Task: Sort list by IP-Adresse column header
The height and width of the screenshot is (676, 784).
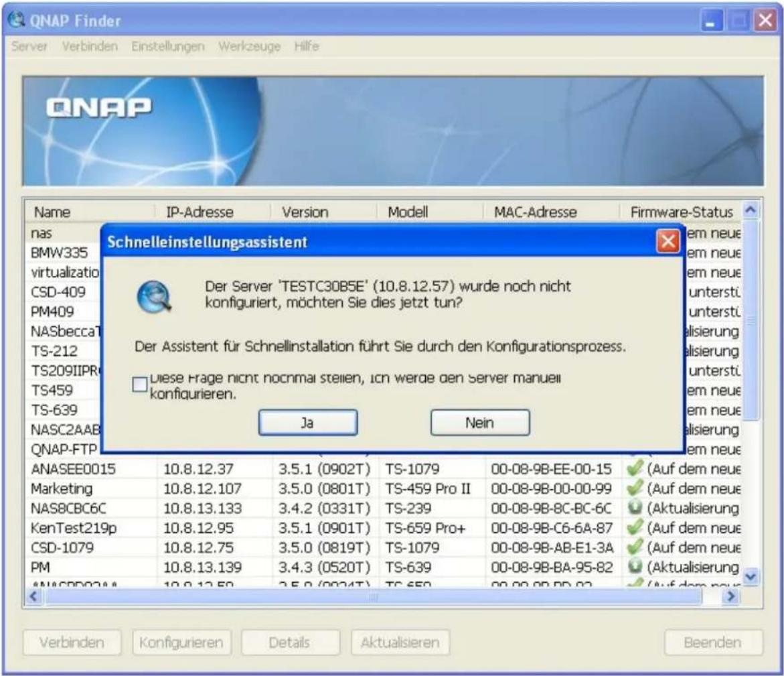Action: point(212,212)
